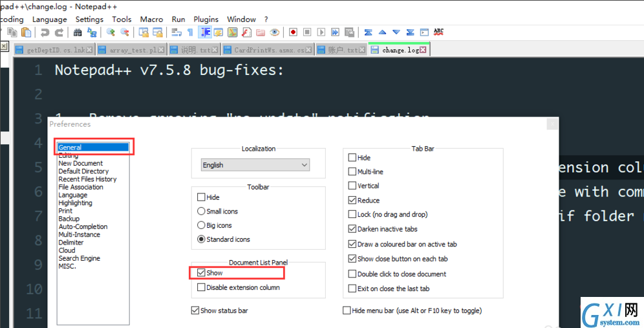Select Backup in Preferences list
The height and width of the screenshot is (328, 644).
tap(69, 219)
